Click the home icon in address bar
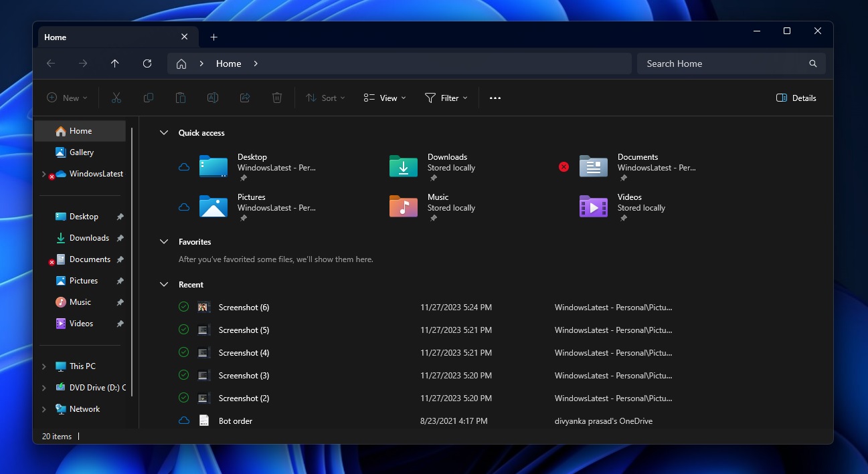The width and height of the screenshot is (868, 474). coord(181,64)
